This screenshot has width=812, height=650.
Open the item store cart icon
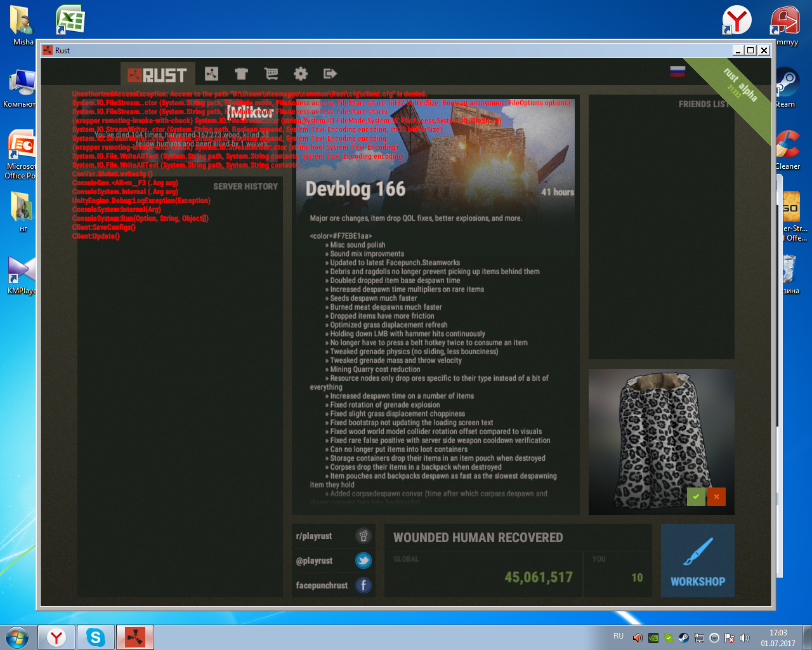[x=271, y=74]
